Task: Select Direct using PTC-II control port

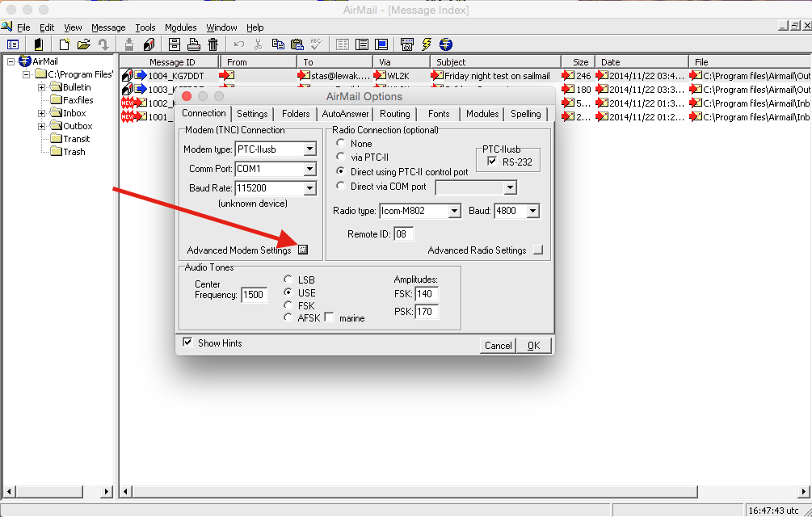Action: pos(341,170)
